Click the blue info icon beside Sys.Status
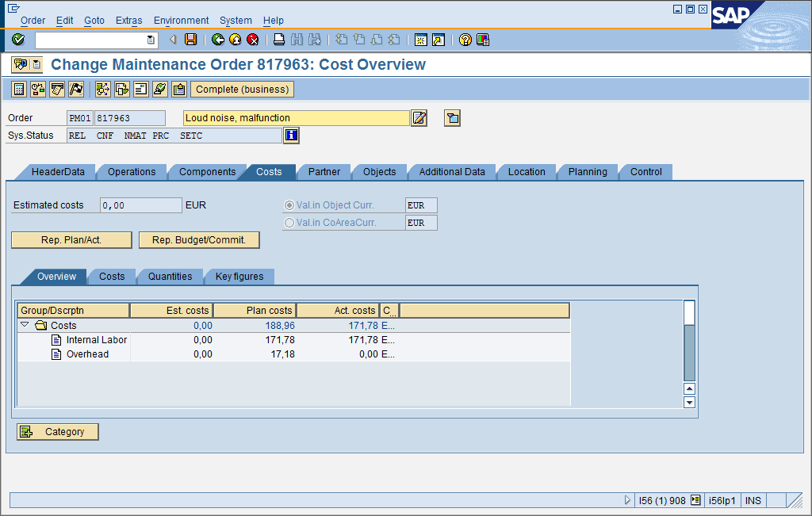The width and height of the screenshot is (812, 516). tap(292, 136)
